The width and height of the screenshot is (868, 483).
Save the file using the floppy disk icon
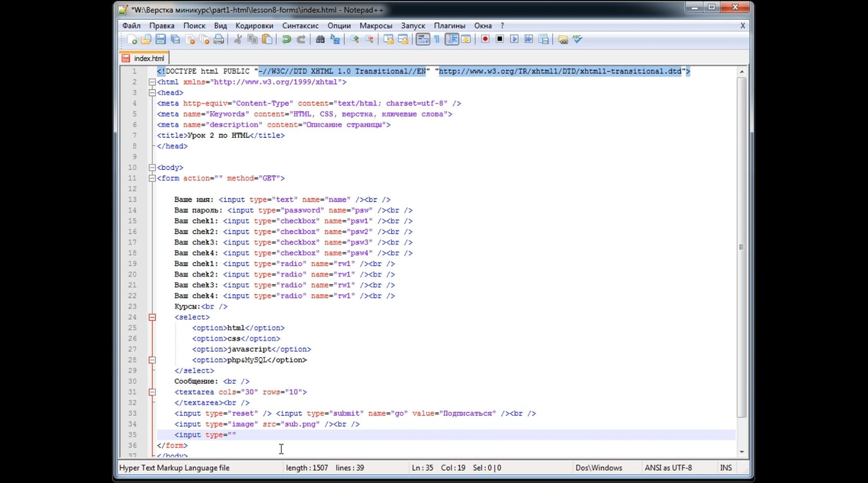(161, 40)
